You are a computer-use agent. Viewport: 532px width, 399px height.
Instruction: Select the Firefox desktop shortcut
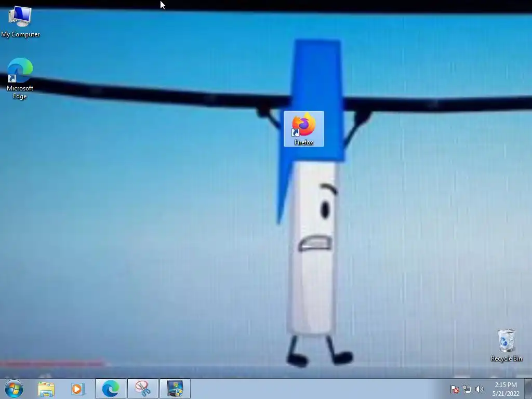303,129
